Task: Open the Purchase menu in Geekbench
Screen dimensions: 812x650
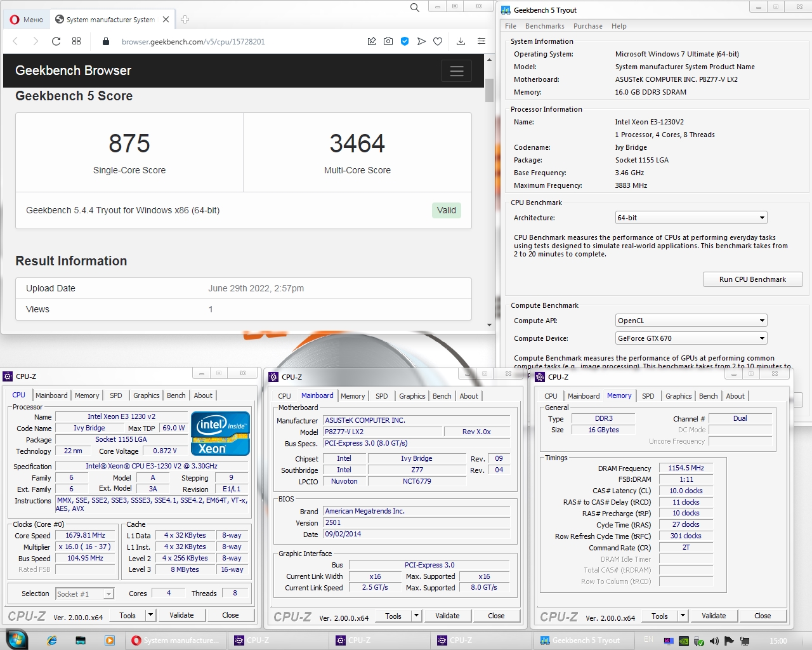Action: point(588,26)
